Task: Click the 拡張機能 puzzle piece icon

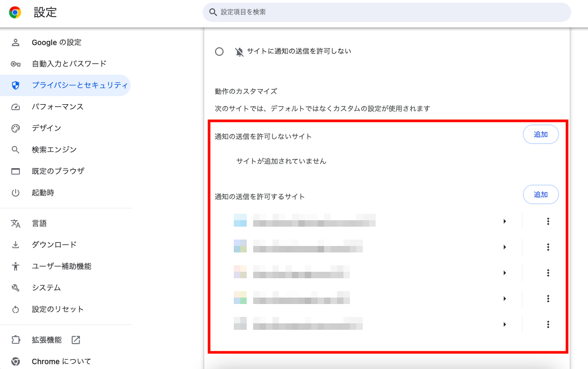Action: [x=16, y=340]
